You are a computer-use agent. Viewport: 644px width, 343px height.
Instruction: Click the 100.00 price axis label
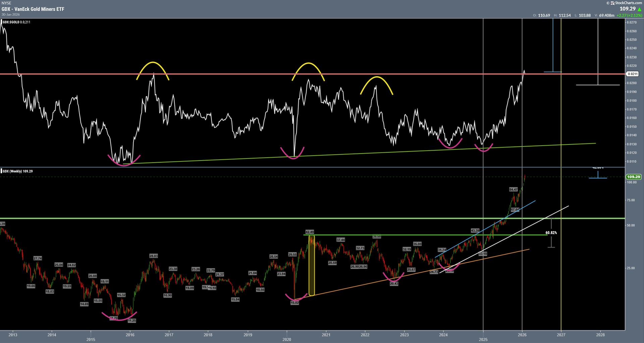[632, 182]
